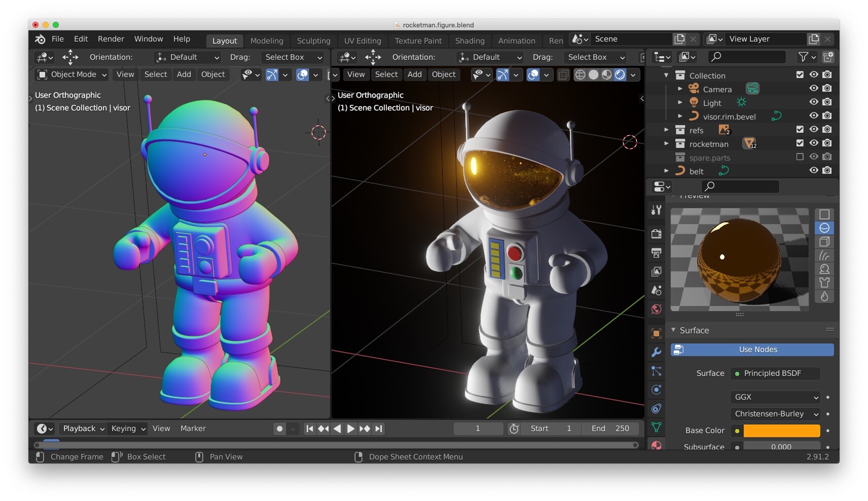The height and width of the screenshot is (501, 868).
Task: Jump to the last frame with the playback control
Action: point(378,429)
